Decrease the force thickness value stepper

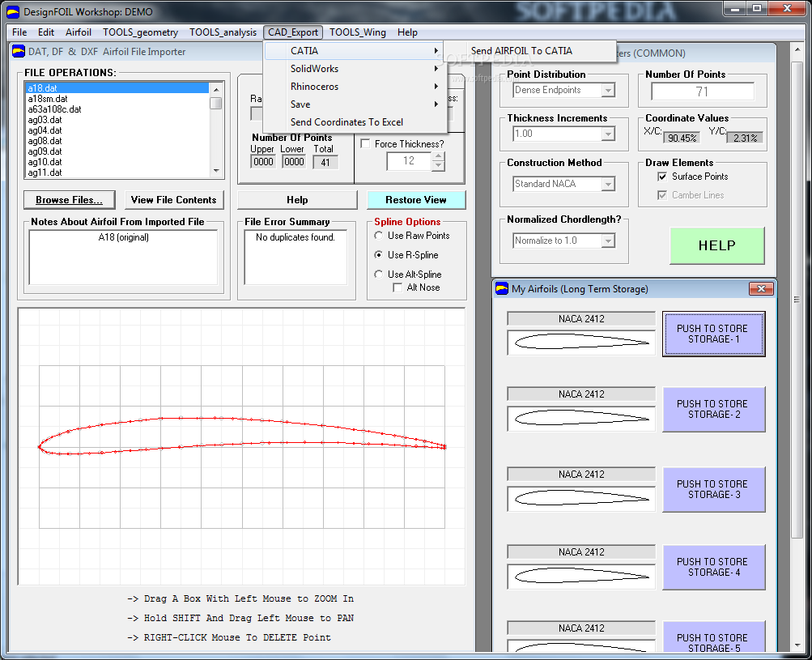(438, 166)
